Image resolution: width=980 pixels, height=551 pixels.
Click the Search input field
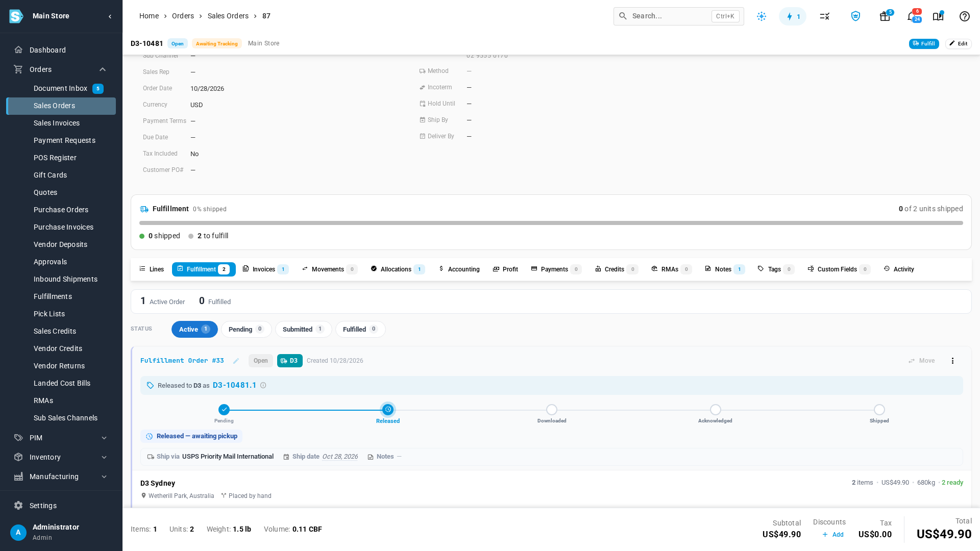click(x=678, y=16)
